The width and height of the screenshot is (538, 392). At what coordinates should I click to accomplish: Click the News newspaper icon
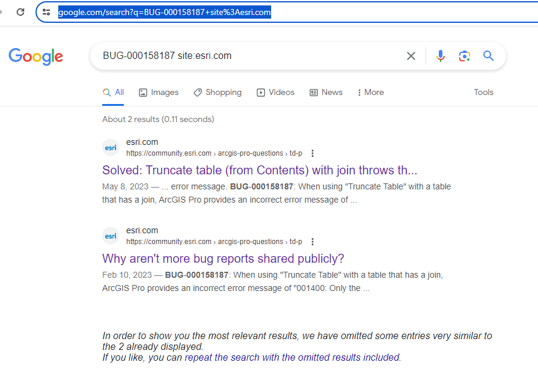[x=313, y=92]
